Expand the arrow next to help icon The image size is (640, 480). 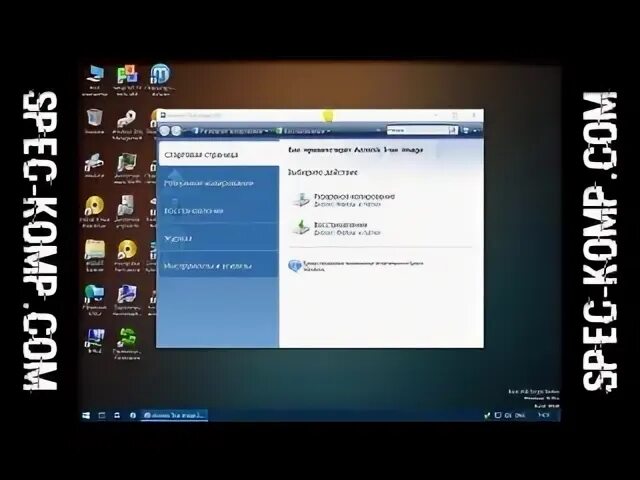pos(475,131)
